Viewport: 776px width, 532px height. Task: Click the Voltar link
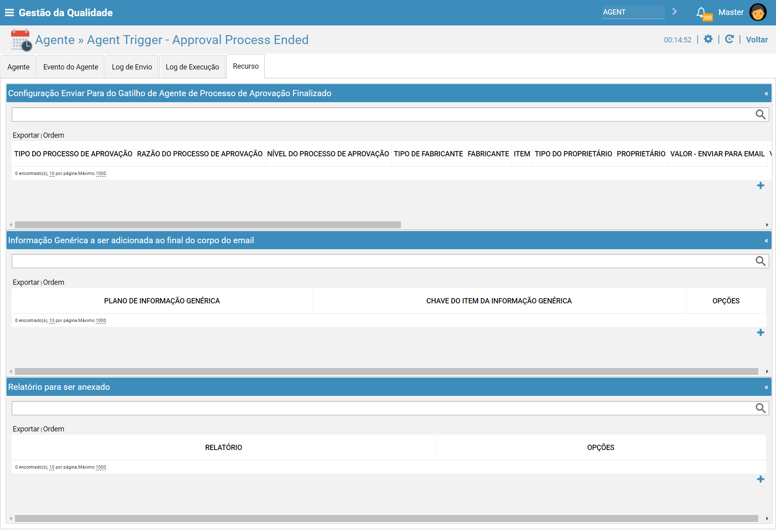757,40
